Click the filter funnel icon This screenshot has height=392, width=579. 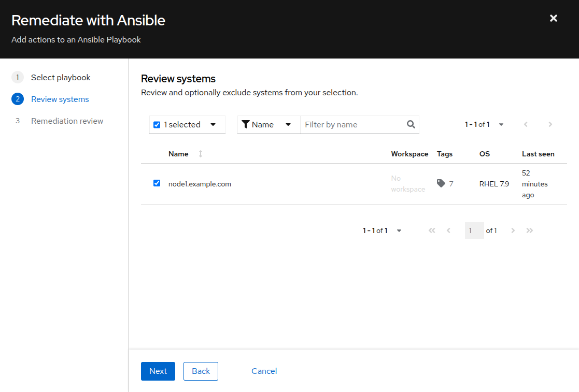(245, 125)
